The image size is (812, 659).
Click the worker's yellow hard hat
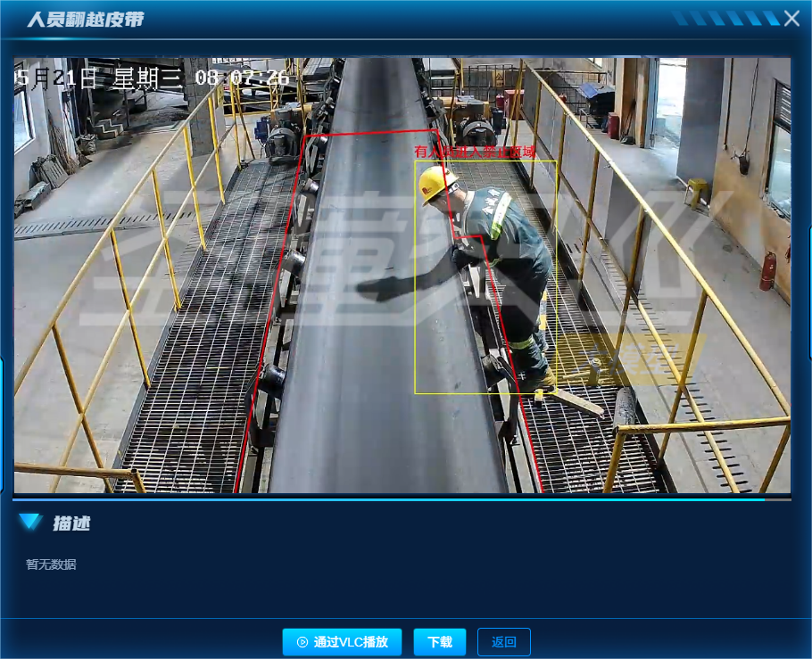tap(436, 183)
